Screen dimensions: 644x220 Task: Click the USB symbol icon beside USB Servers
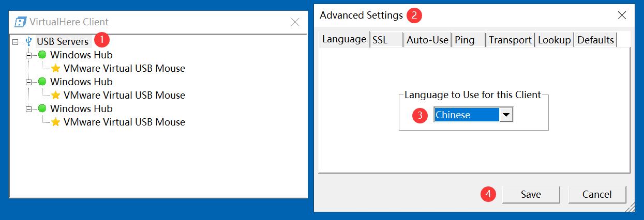(28, 41)
